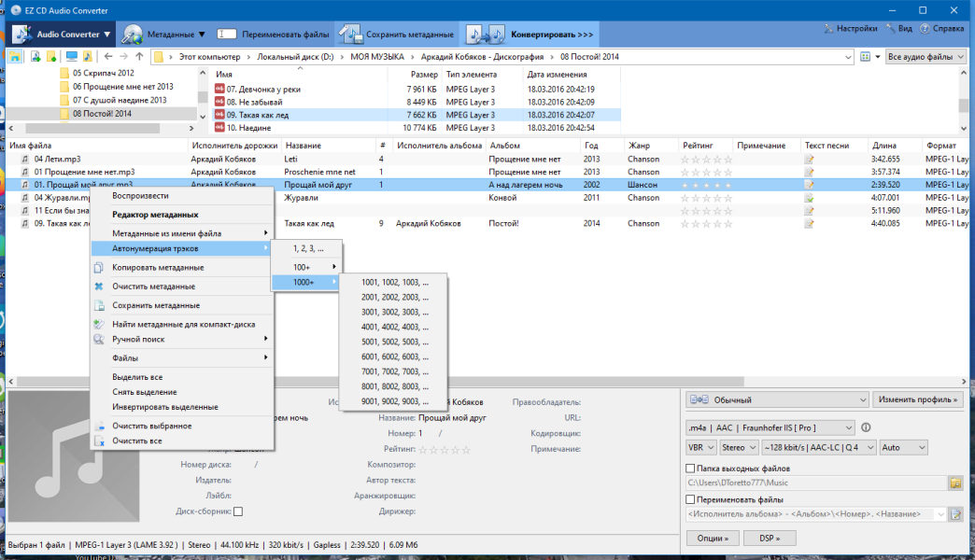975x560 pixels.
Task: Click the add files icon
Action: [x=35, y=57]
